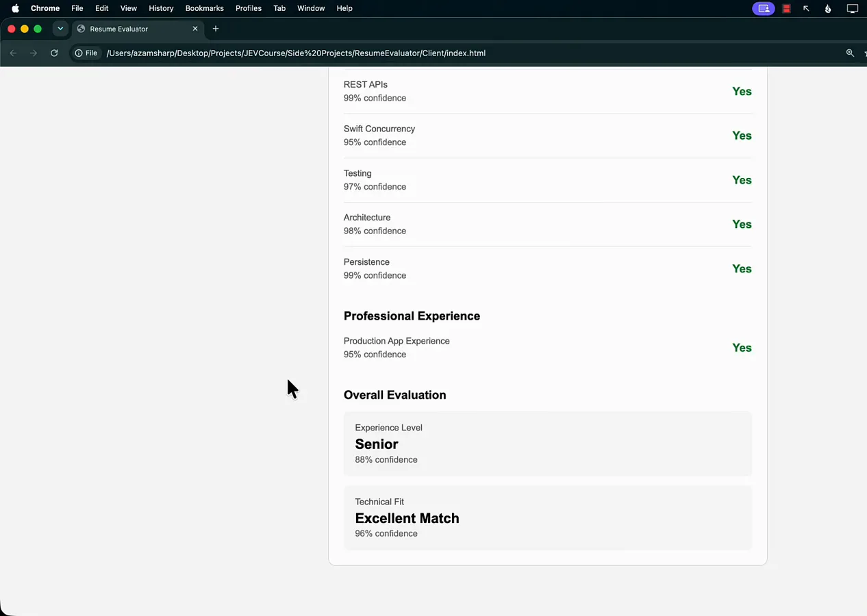Click the Yes result for Swift Concurrency

(x=742, y=136)
